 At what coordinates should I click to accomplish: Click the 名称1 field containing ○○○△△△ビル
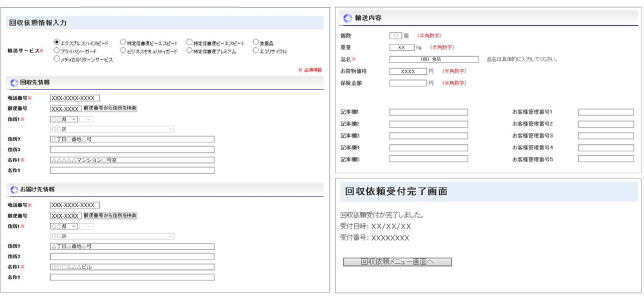132,267
